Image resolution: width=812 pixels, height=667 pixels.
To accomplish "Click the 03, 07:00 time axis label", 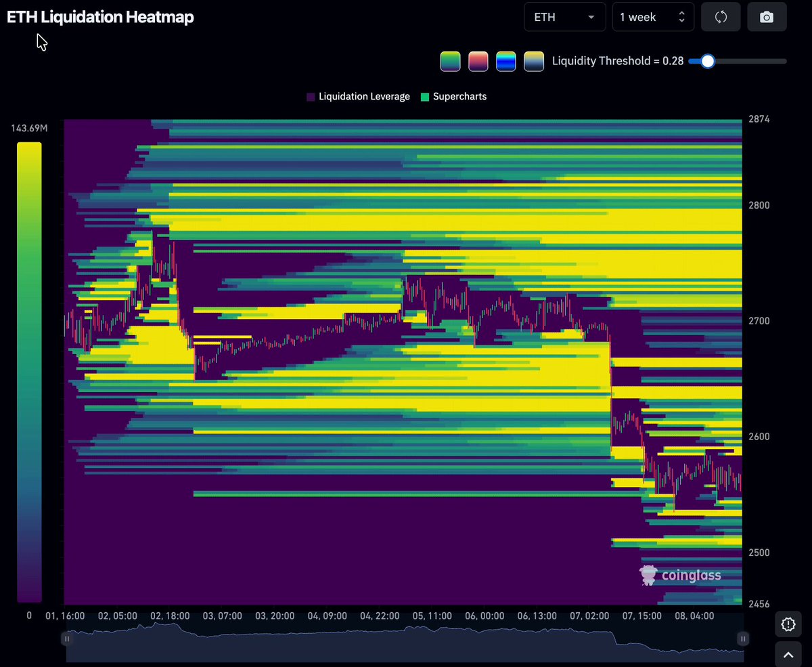I will 222,616.
